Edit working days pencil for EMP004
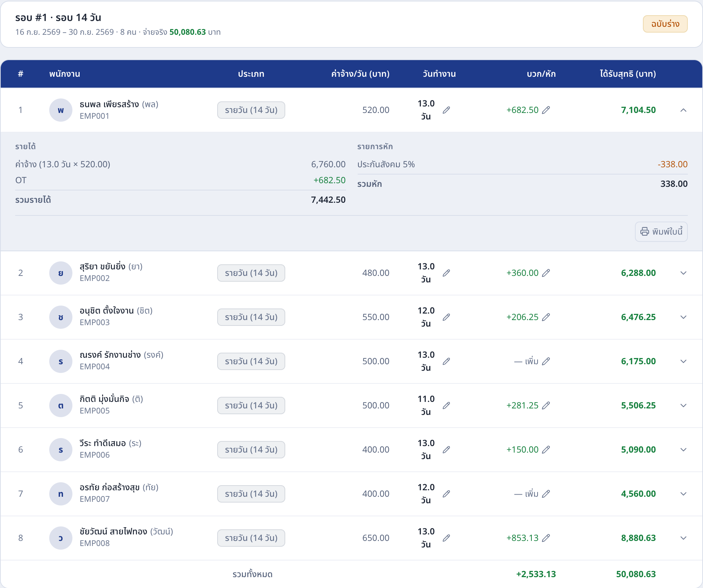Viewport: 703px width, 588px height. click(446, 361)
